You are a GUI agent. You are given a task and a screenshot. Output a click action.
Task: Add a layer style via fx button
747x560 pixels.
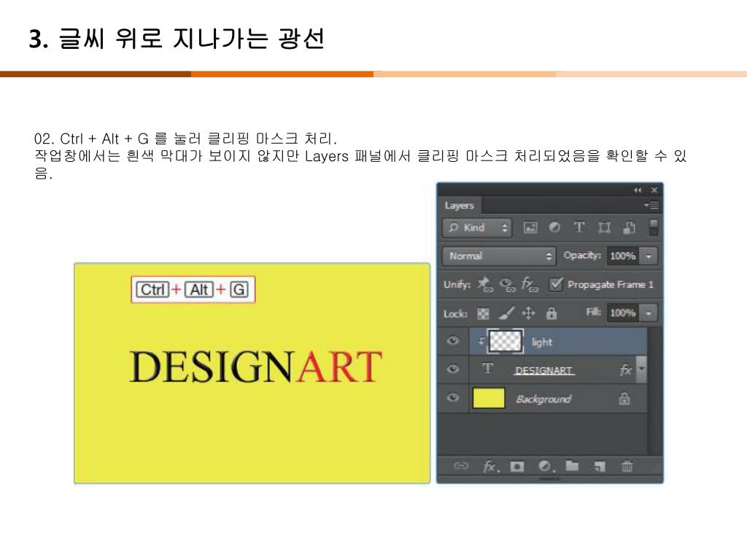pyautogui.click(x=491, y=466)
